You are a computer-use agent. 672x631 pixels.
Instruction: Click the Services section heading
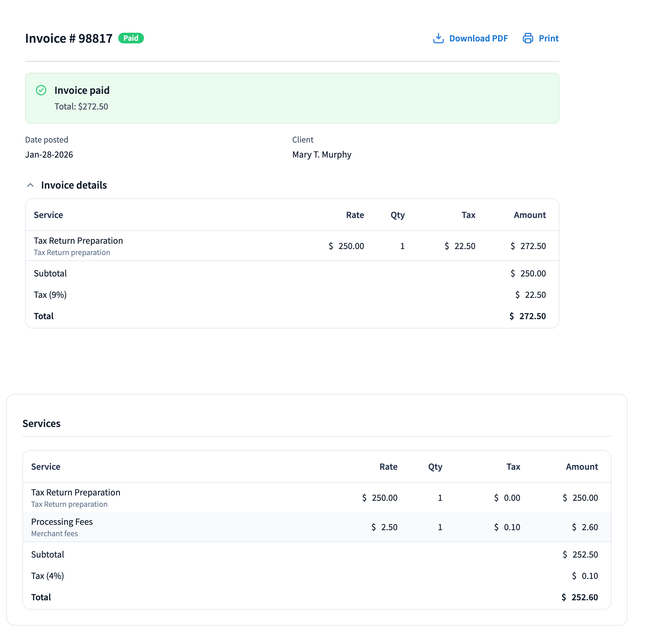[x=41, y=423]
